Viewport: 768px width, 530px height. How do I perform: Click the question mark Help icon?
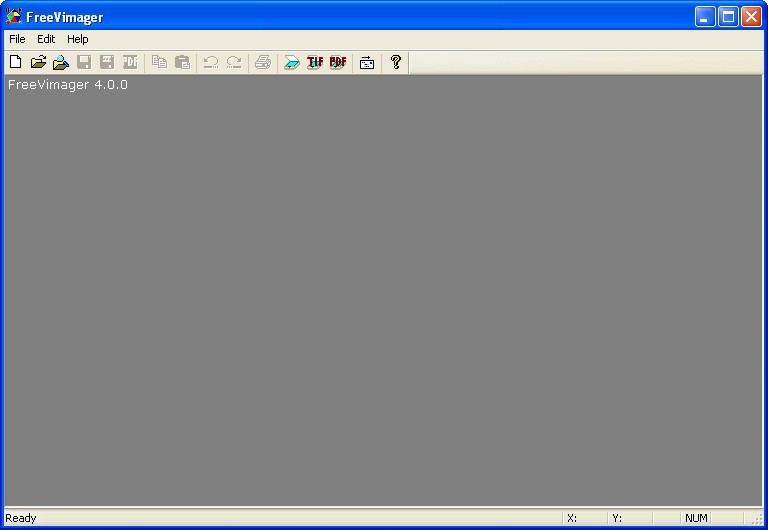(x=396, y=62)
